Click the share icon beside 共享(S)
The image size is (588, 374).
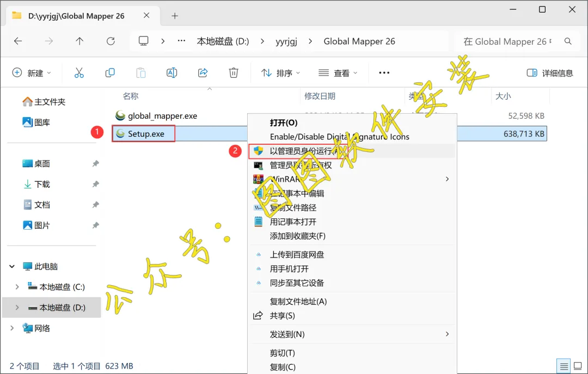click(258, 316)
